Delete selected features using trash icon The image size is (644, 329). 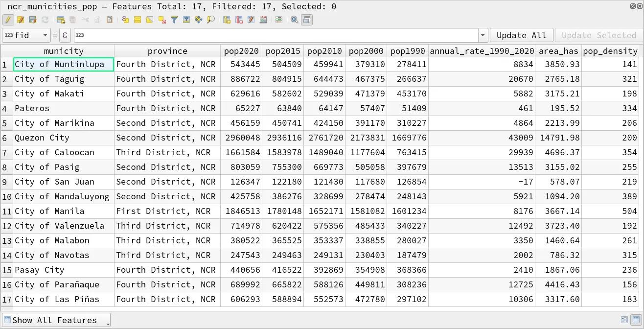(x=73, y=20)
